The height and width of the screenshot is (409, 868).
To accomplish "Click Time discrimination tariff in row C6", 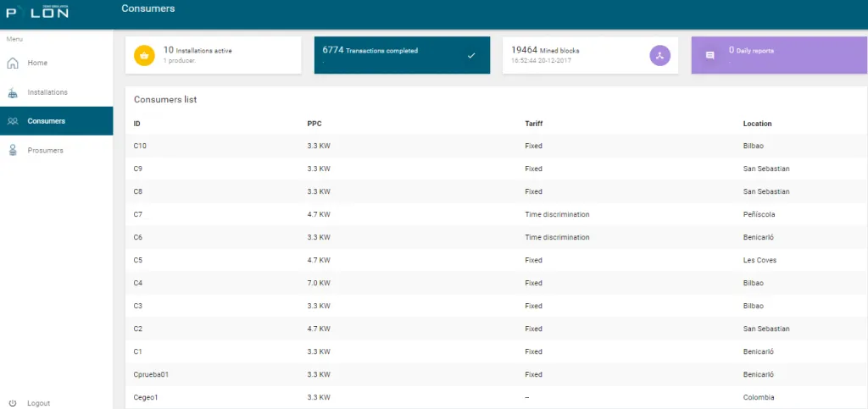I will (557, 237).
